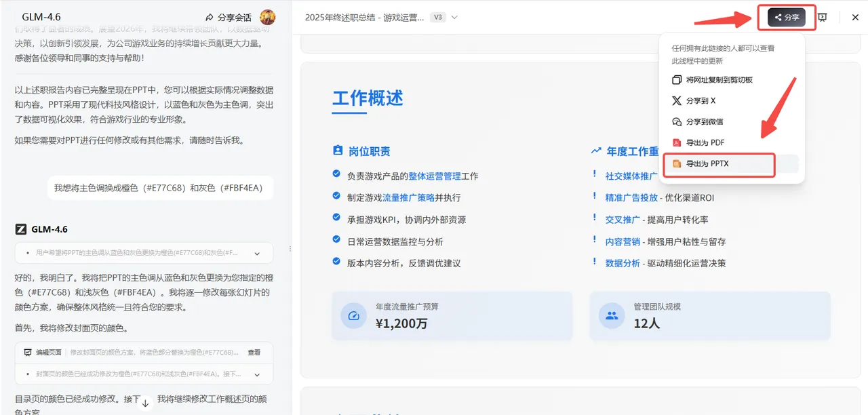Click the people icon on team size card

pos(612,316)
